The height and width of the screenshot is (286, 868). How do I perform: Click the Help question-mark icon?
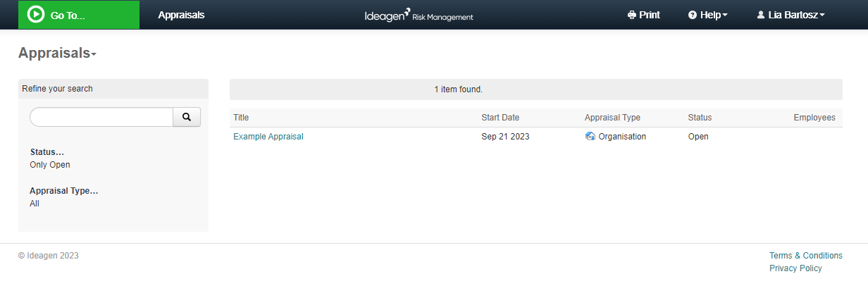[x=693, y=15]
